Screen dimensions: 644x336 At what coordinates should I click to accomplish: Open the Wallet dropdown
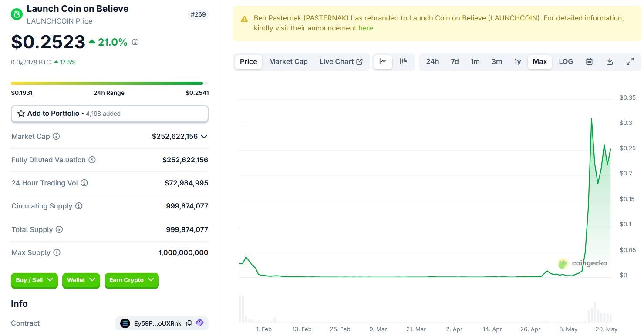(81, 280)
